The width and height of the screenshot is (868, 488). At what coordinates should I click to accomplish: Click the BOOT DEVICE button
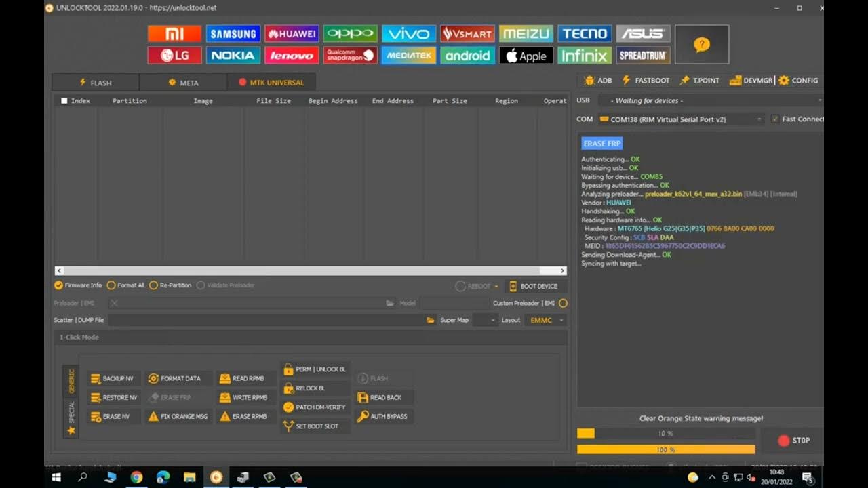(x=533, y=286)
